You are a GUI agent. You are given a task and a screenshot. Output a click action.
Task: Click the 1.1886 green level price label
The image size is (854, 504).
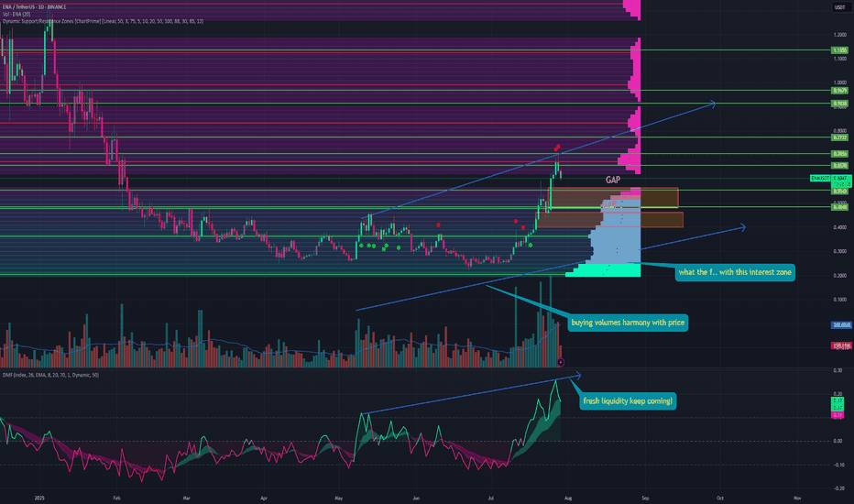coord(840,50)
